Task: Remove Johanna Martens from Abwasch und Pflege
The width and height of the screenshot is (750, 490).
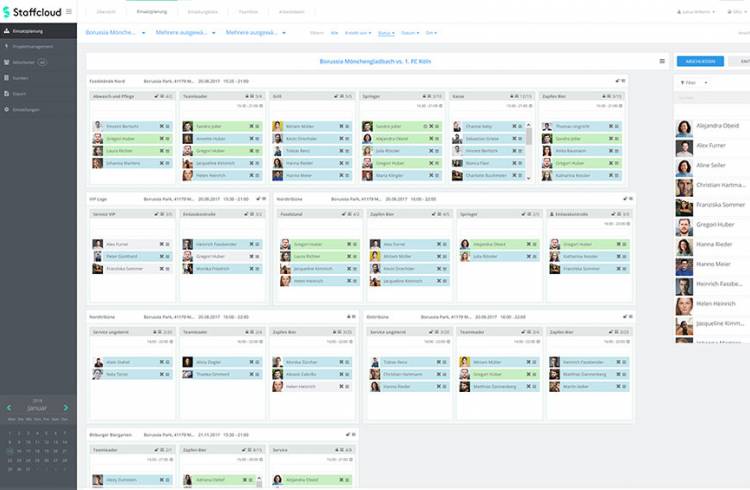Action: [161, 163]
